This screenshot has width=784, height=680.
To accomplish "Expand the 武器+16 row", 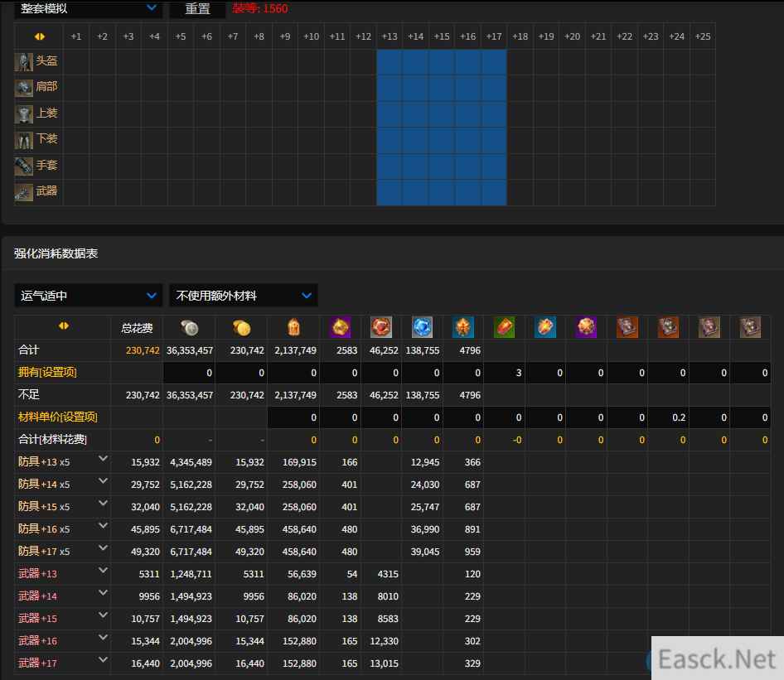I will coord(103,638).
